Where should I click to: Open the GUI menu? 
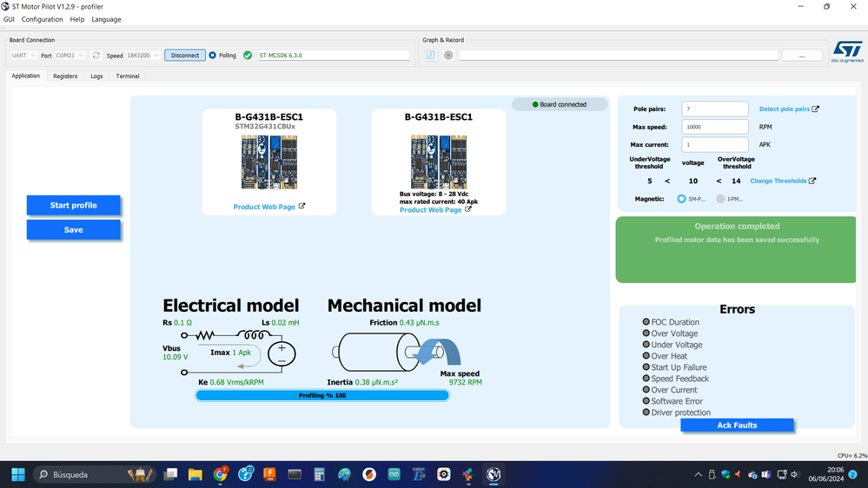(9, 19)
